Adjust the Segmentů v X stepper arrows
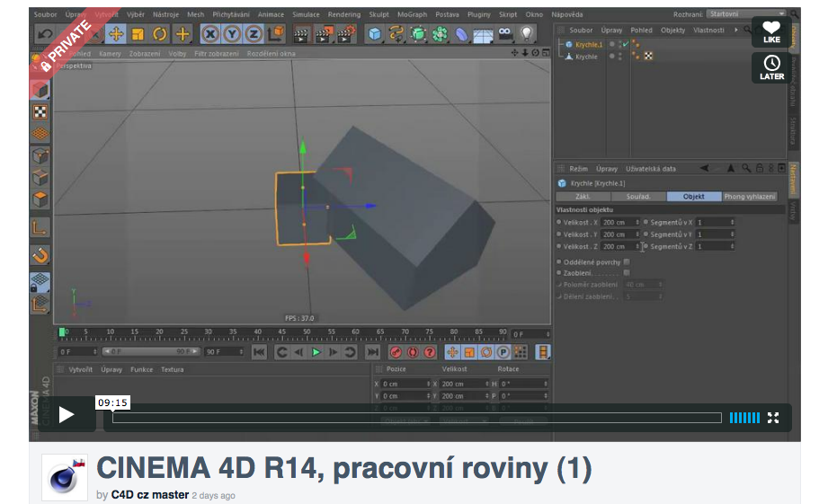The image size is (828, 504). (x=733, y=222)
